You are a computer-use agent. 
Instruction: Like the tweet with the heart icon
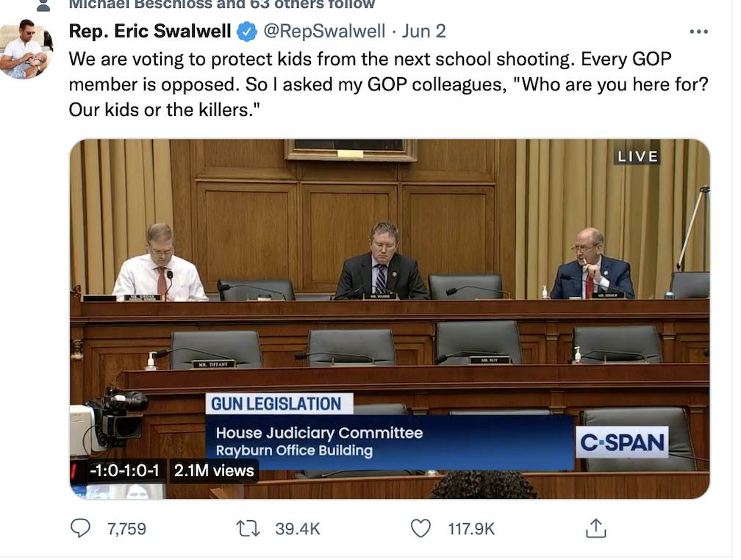pos(420,528)
